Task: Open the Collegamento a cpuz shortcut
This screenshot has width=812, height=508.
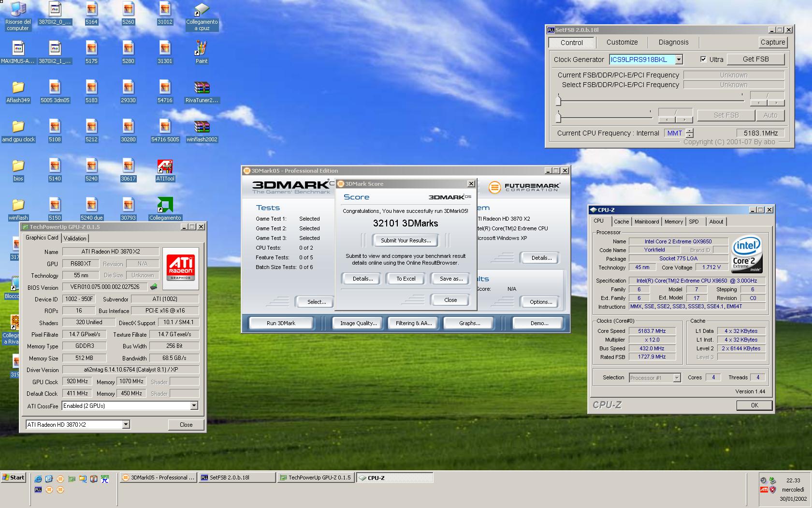Action: [x=202, y=16]
